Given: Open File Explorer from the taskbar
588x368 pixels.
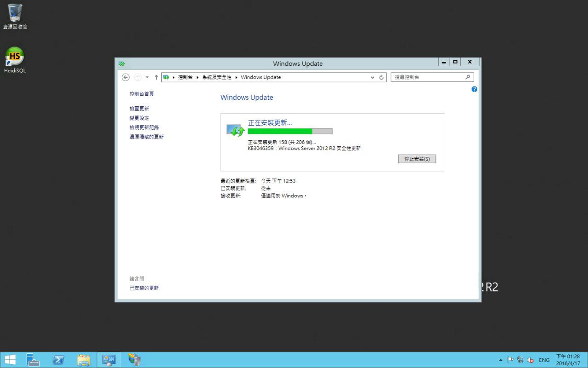Looking at the screenshot, I should coord(84,360).
